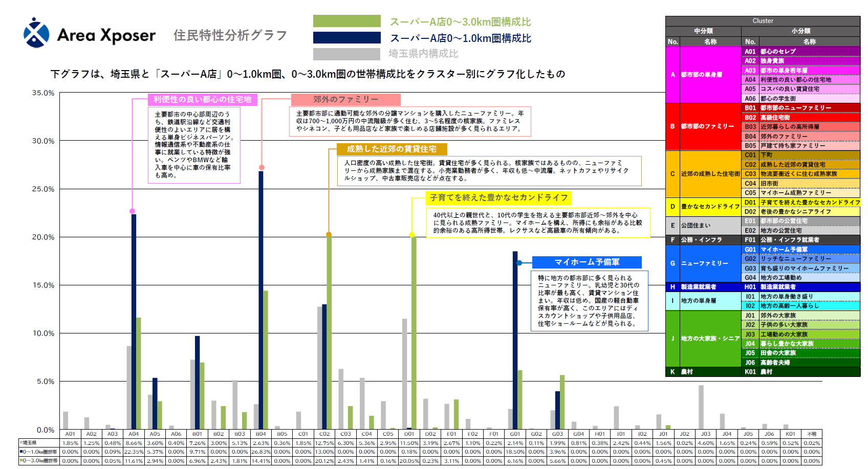Click the Area Xposer logo icon
The image size is (868, 469).
36,33
